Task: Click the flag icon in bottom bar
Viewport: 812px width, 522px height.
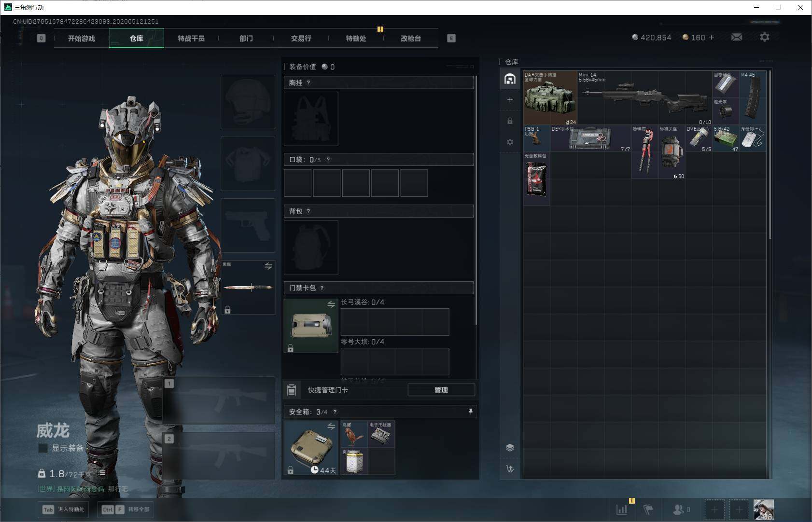Action: (648, 509)
